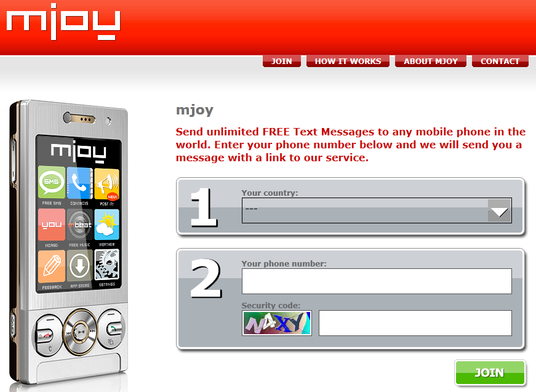Click the Settings gears icon on phone
The width and height of the screenshot is (536, 392).
click(x=106, y=265)
